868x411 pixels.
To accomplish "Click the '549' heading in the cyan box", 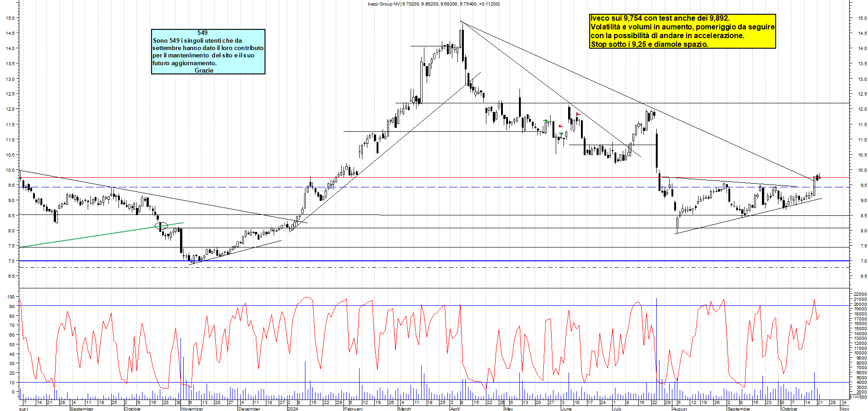I will (203, 33).
